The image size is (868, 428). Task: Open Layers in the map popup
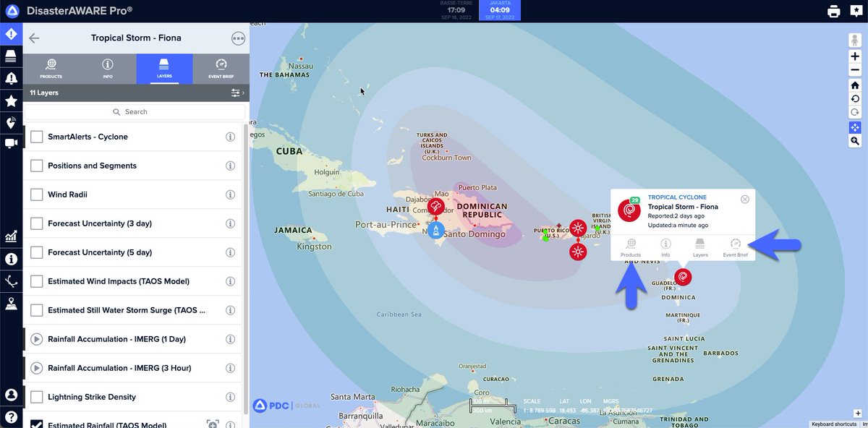700,248
